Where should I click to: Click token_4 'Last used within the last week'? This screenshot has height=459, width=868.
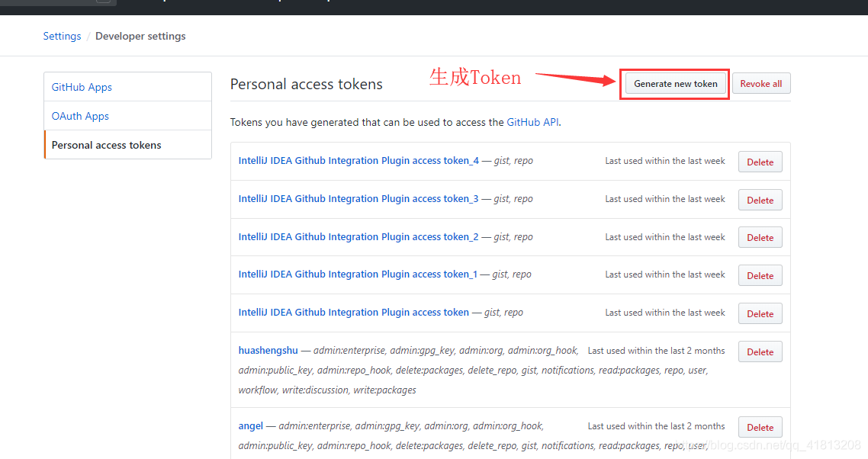[665, 161]
